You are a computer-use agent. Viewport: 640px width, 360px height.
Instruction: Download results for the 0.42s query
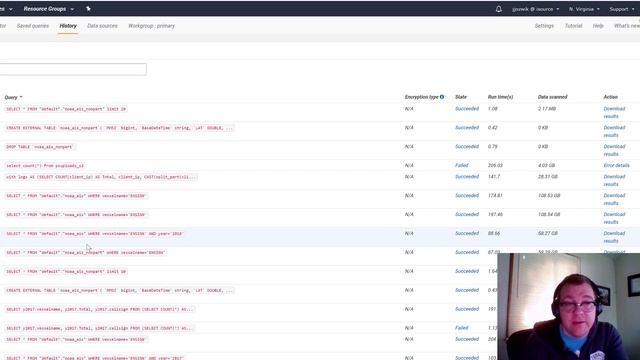click(x=614, y=131)
